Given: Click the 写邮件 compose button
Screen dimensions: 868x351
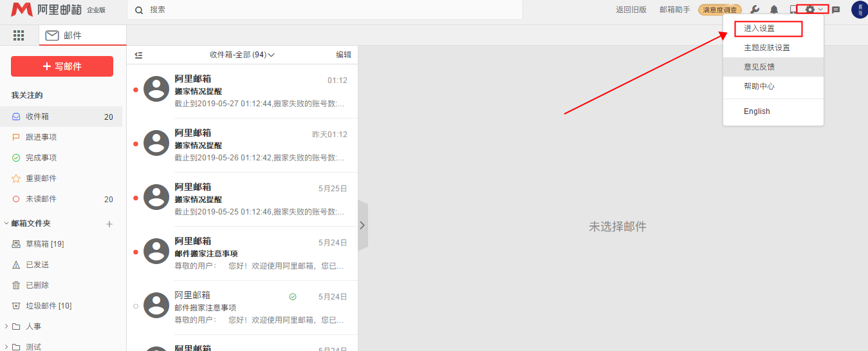Looking at the screenshot, I should [62, 66].
